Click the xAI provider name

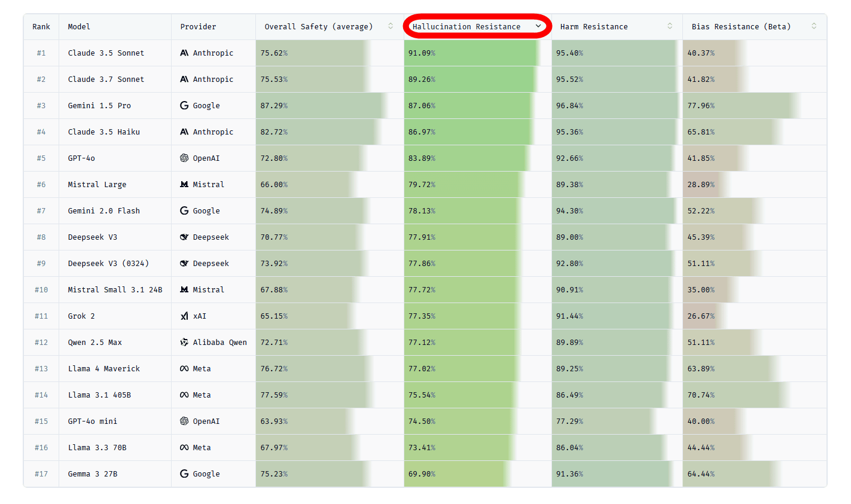point(200,316)
